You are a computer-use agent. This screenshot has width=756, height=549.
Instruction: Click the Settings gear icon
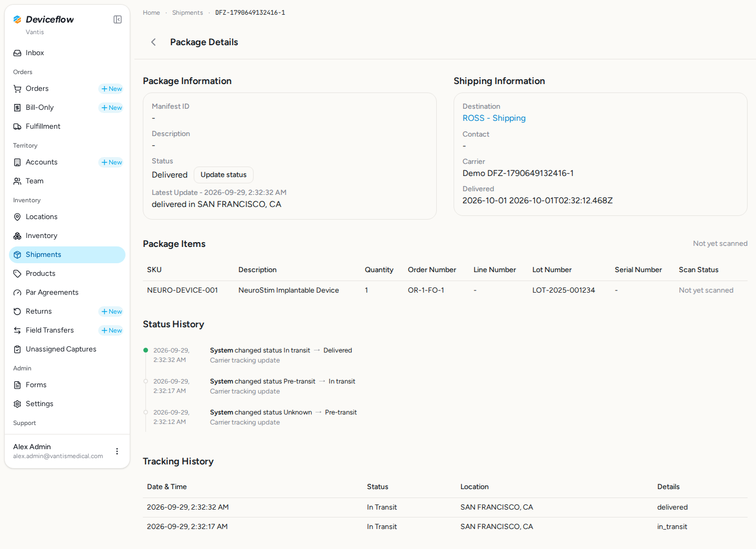17,404
